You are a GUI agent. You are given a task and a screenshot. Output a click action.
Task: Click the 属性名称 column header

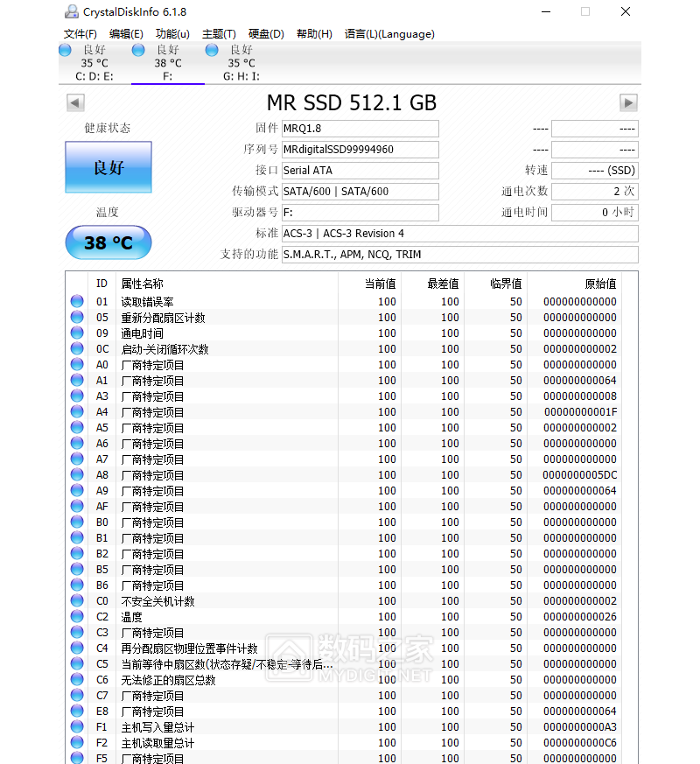(227, 284)
